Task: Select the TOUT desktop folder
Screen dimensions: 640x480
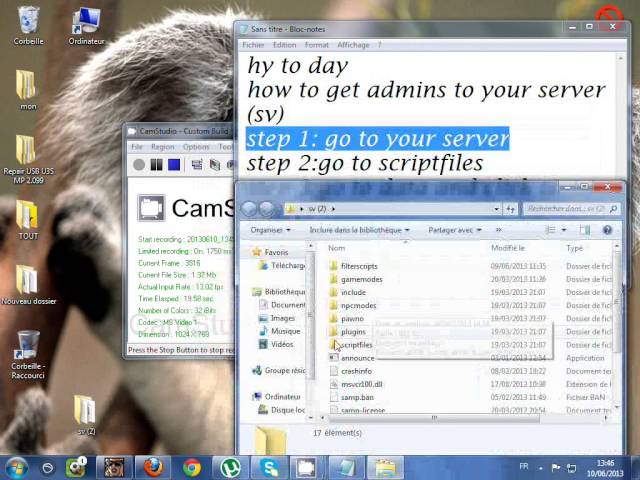Action: (x=28, y=220)
